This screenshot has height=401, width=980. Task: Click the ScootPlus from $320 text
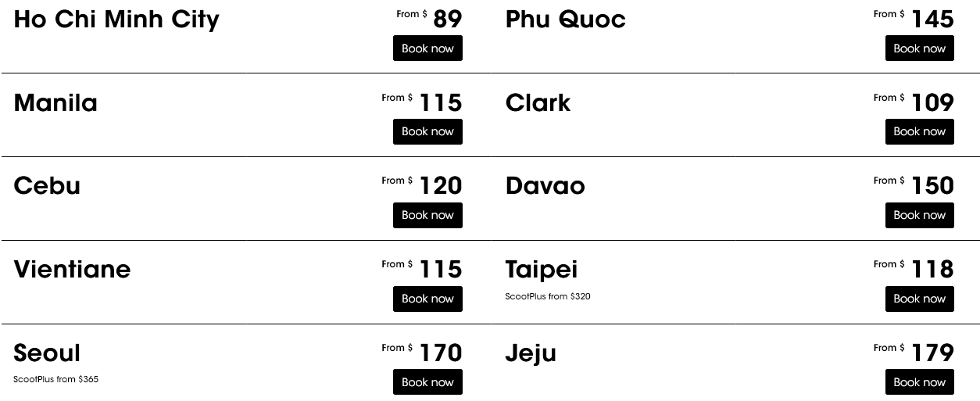(x=548, y=296)
